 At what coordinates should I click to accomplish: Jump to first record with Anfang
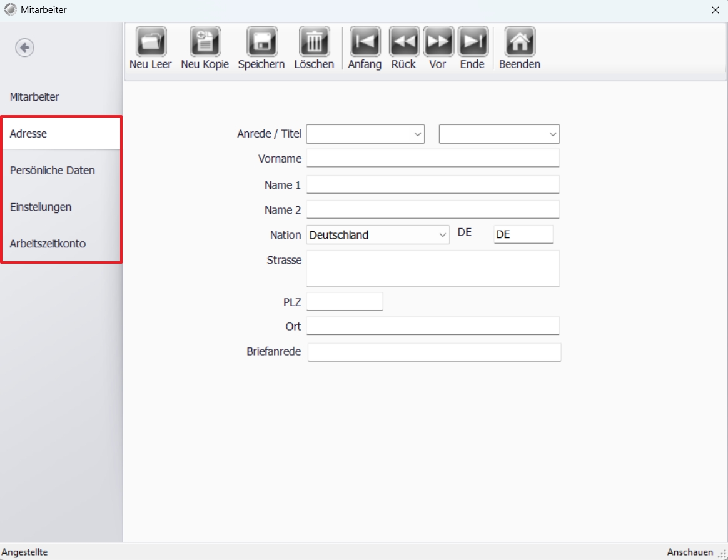[365, 42]
